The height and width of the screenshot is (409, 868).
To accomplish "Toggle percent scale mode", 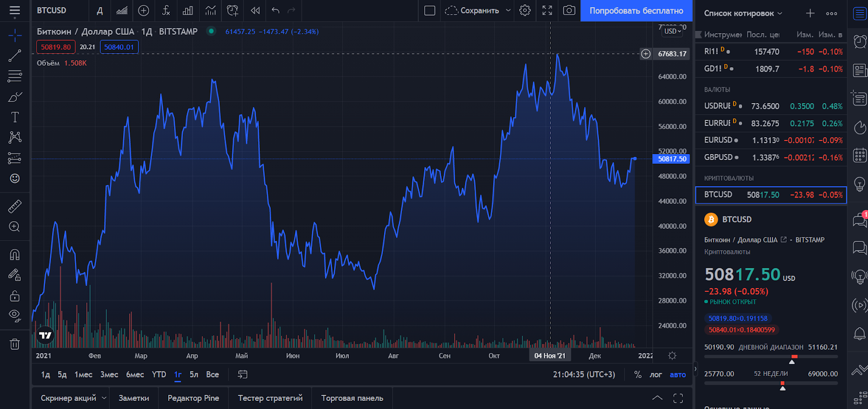I will (x=637, y=374).
